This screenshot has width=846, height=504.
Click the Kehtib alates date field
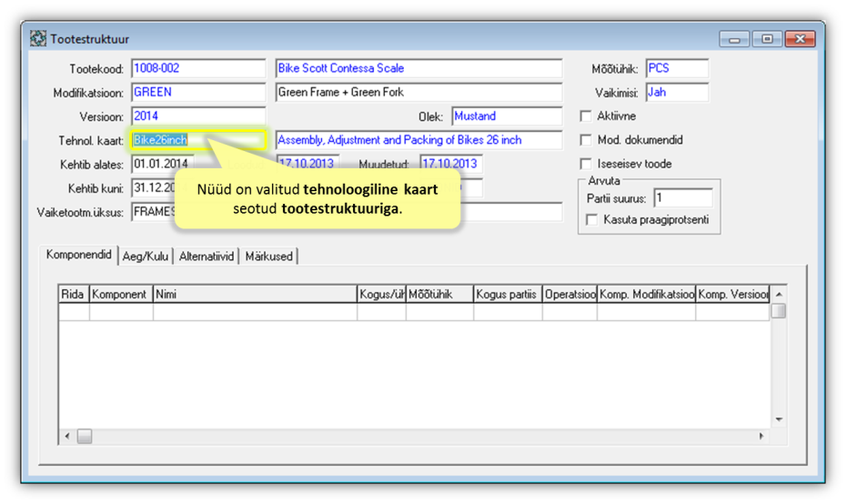[x=163, y=164]
